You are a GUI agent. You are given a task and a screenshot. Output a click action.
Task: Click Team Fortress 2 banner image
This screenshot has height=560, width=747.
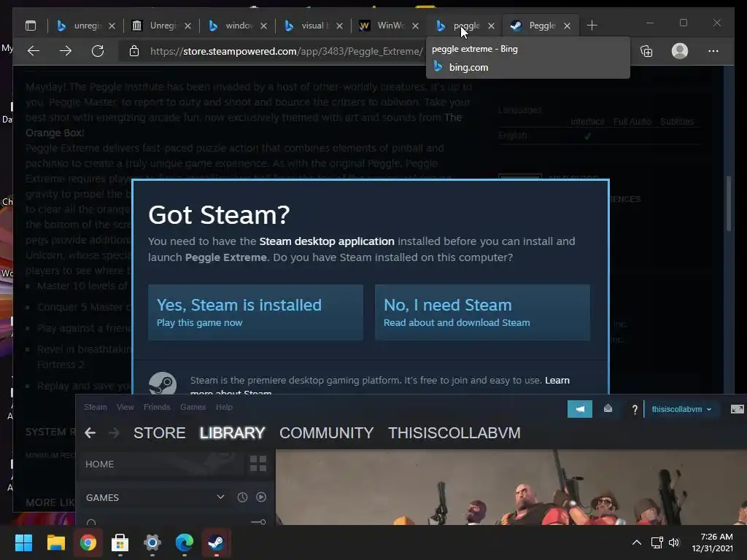click(511, 487)
